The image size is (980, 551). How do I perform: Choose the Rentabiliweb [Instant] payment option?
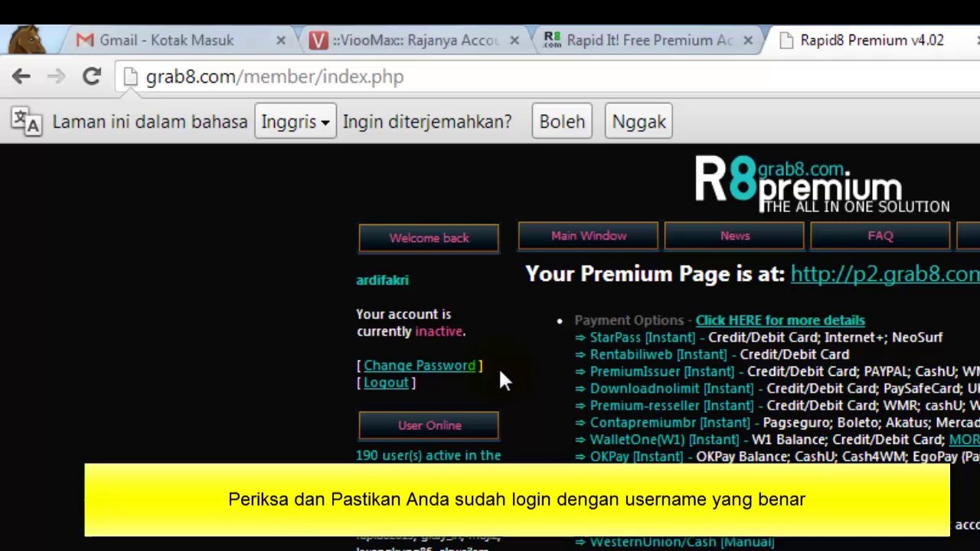(x=658, y=354)
